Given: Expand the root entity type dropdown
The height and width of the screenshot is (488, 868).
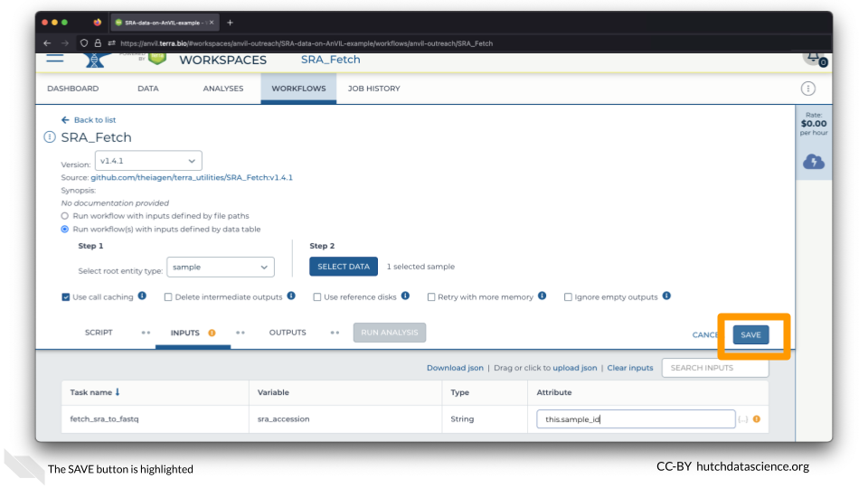Looking at the screenshot, I should (x=221, y=267).
